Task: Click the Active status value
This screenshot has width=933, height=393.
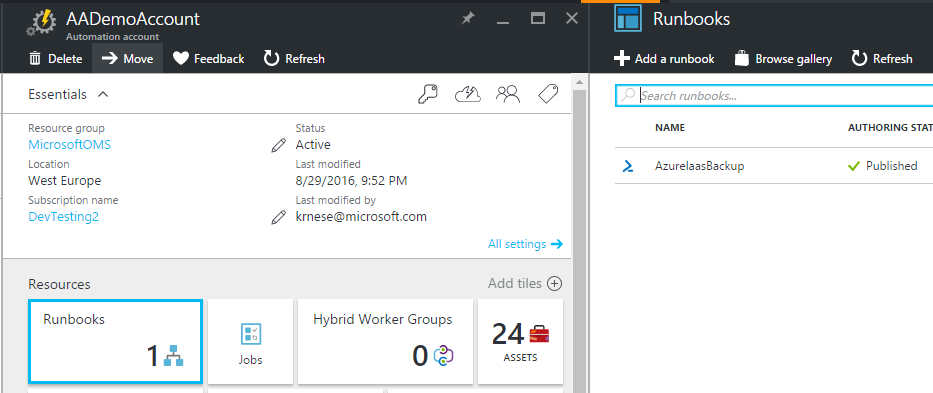Action: [x=313, y=145]
